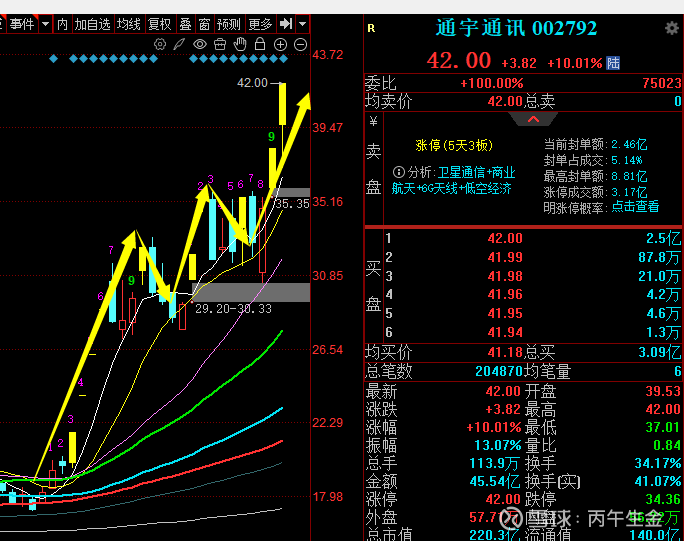Screen dimensions: 684x541
Task: Click 点击查看 limit-up probability link
Action: 635,207
